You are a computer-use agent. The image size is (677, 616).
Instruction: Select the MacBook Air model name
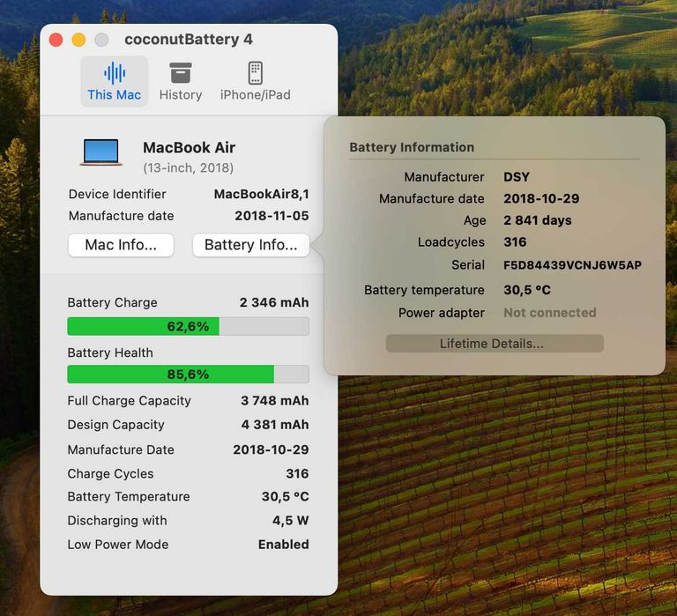pyautogui.click(x=190, y=148)
